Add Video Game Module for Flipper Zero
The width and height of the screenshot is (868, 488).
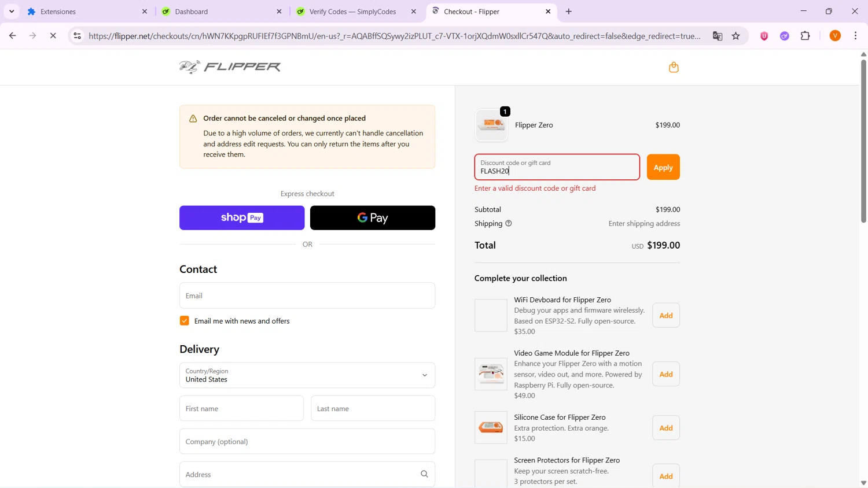[x=666, y=374]
